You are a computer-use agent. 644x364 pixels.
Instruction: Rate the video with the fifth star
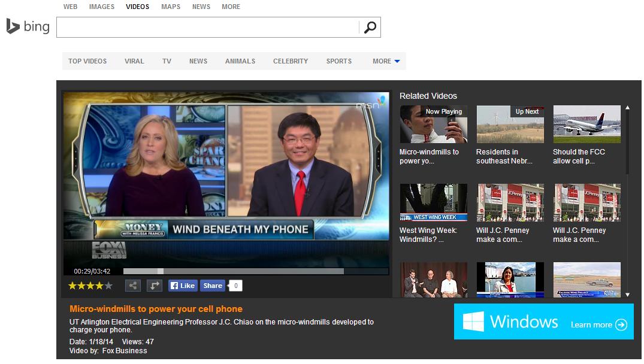pos(108,286)
